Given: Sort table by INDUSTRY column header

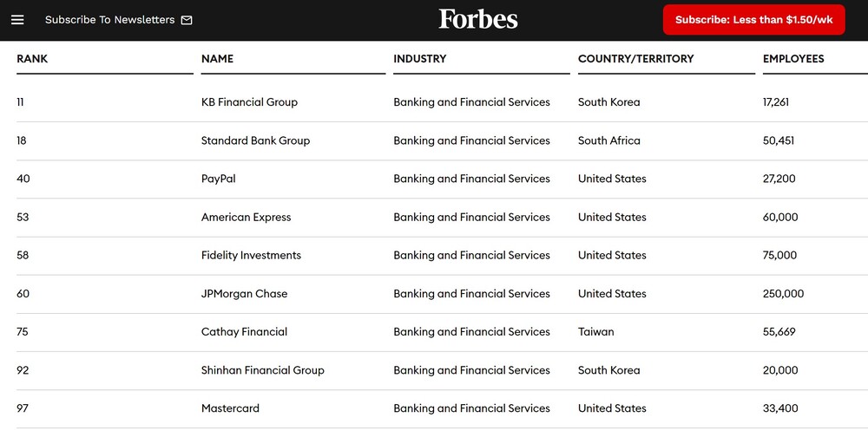Looking at the screenshot, I should [x=419, y=59].
